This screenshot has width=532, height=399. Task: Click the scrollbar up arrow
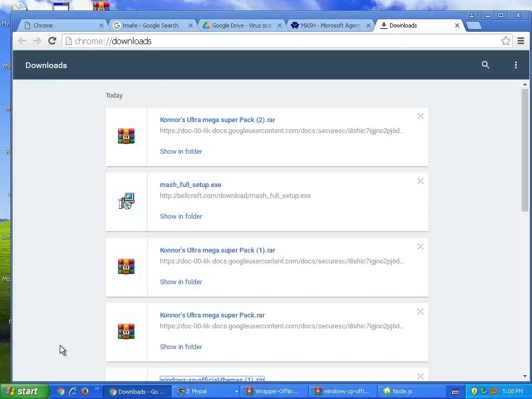pyautogui.click(x=525, y=84)
